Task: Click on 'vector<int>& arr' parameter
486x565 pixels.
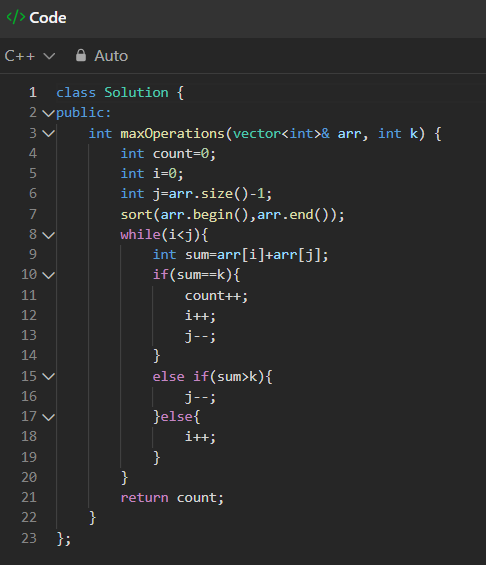Action: pos(297,134)
